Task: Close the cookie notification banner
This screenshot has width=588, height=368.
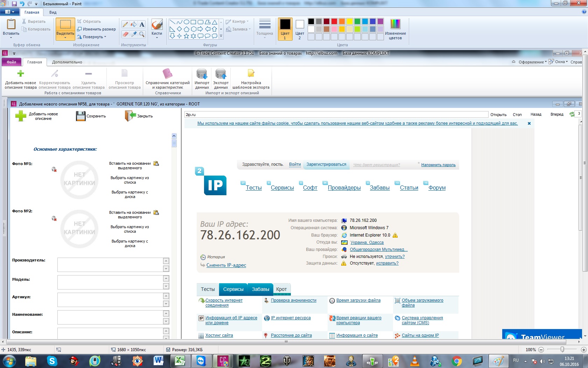Action: (x=529, y=123)
